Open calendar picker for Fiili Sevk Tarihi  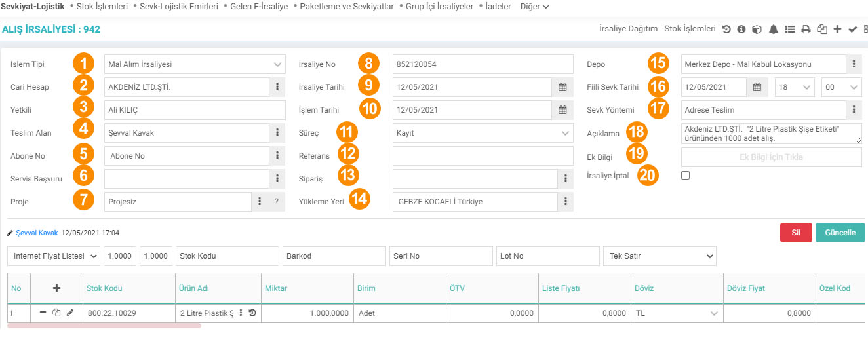coord(757,86)
